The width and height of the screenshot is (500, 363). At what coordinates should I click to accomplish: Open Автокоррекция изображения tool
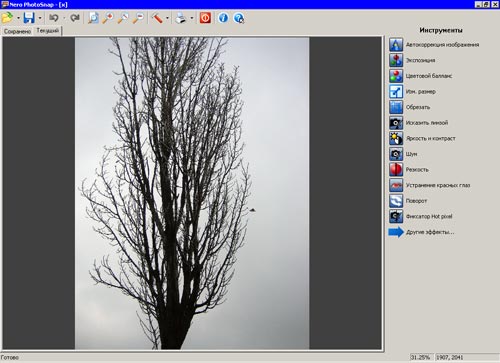click(x=434, y=45)
